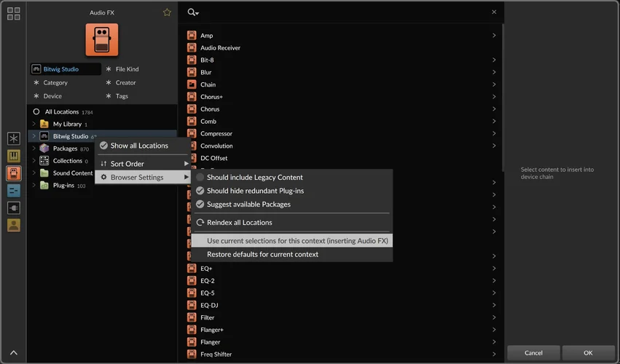Select the user profile sidebar icon
620x364 pixels.
(13, 225)
